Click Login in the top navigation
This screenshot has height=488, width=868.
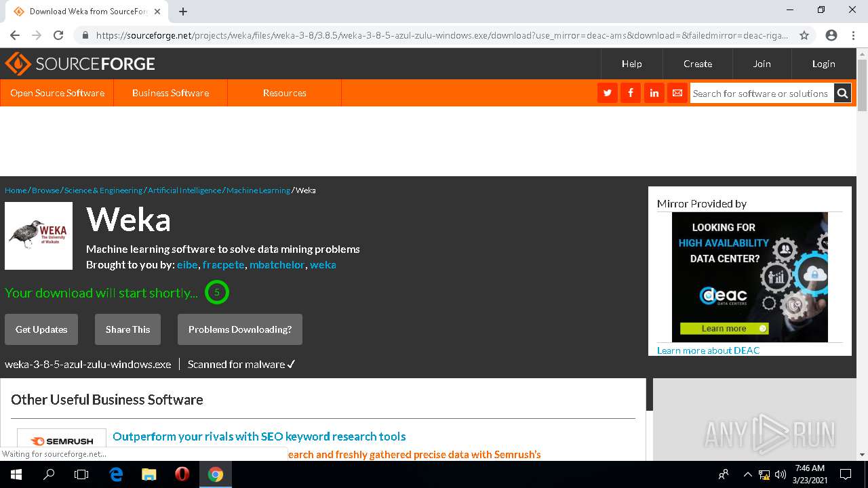coord(823,64)
